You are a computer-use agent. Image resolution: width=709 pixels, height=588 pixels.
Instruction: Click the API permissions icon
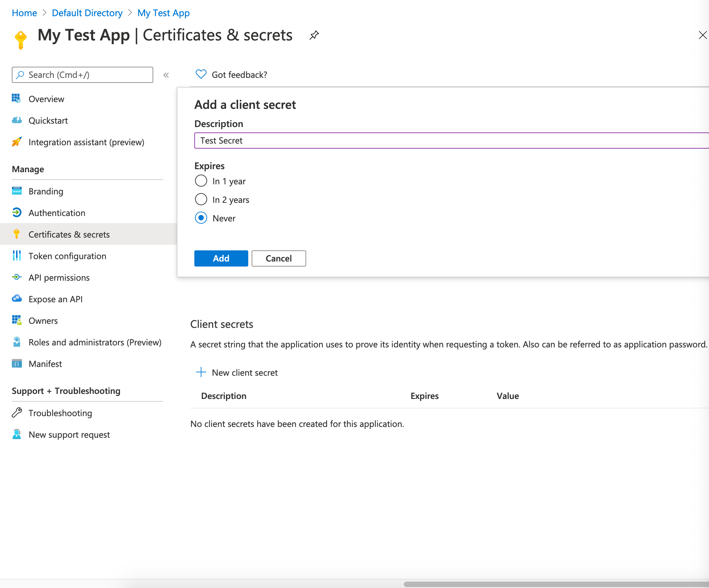[x=17, y=277]
